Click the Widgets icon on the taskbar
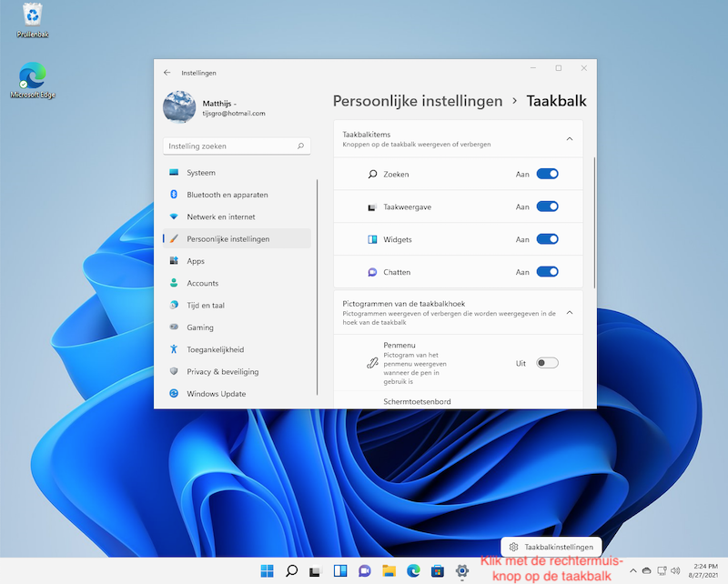This screenshot has width=728, height=584. tap(340, 570)
